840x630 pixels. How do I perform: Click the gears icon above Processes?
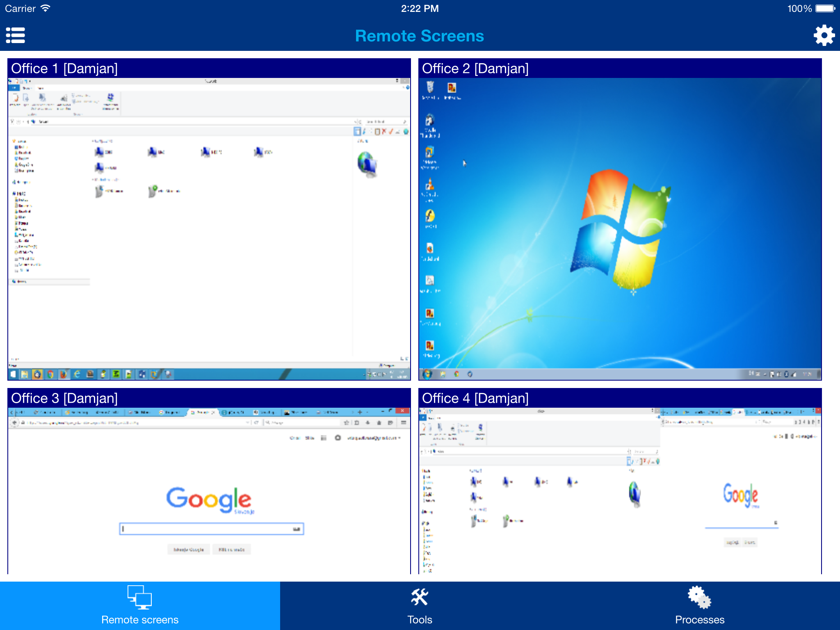(700, 597)
